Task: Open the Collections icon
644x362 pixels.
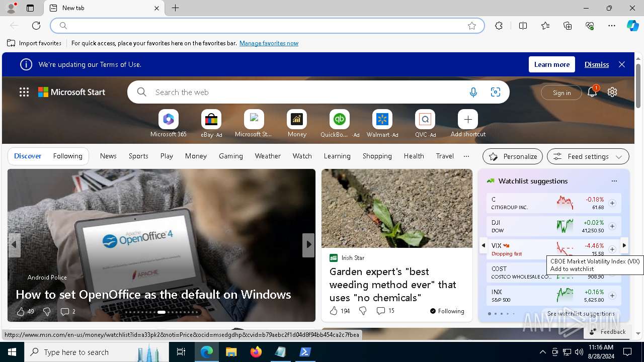Action: click(x=568, y=26)
